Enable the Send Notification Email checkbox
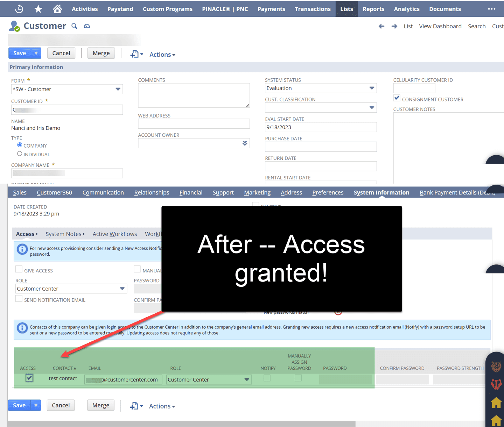The width and height of the screenshot is (504, 427). click(19, 298)
